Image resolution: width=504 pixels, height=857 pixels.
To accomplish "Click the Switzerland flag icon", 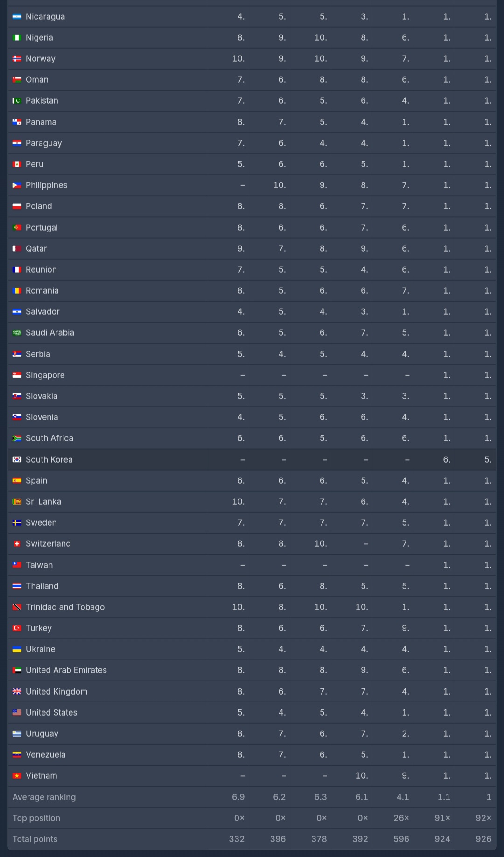I will point(17,544).
